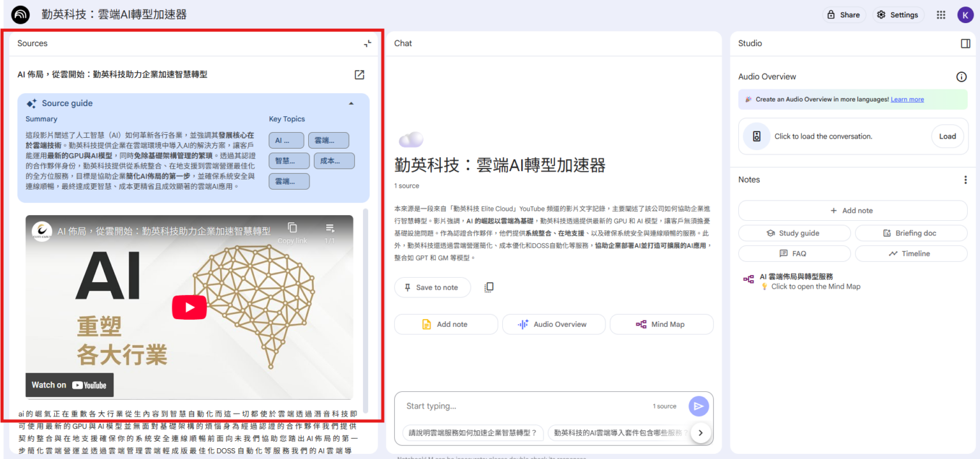Viewport: 980px width, 459px height.
Task: Click the cloud emoji above chat title
Action: click(x=411, y=139)
